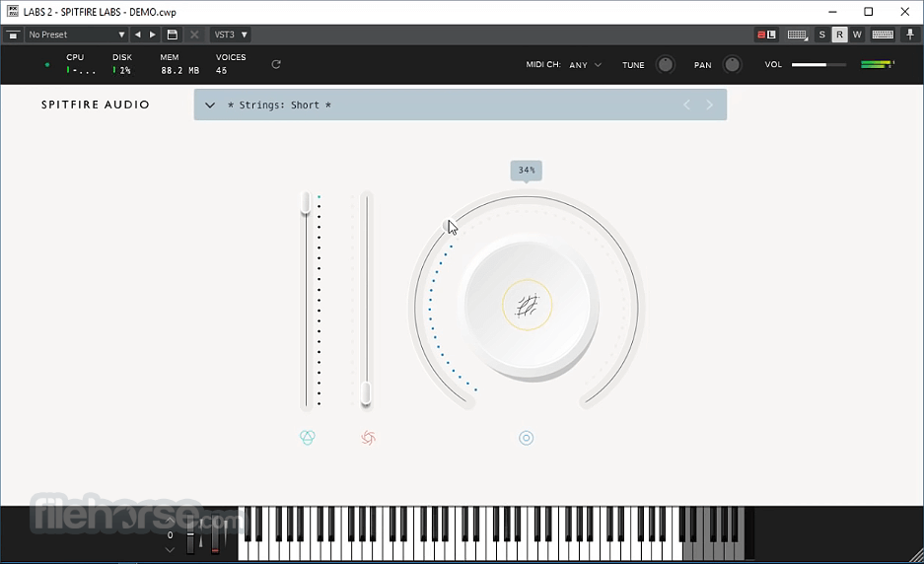Screen dimensions: 924x564
Task: Minimize the LABS 2 window
Action: (832, 12)
